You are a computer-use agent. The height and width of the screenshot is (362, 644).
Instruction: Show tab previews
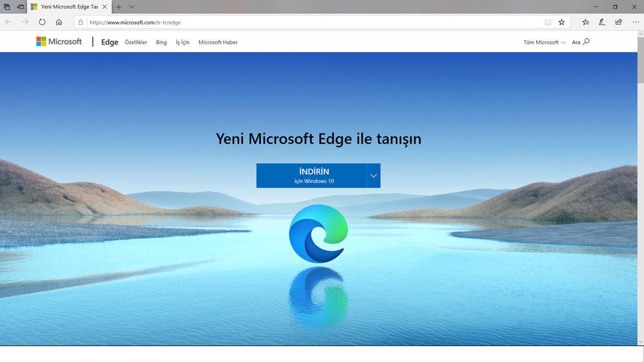(133, 7)
